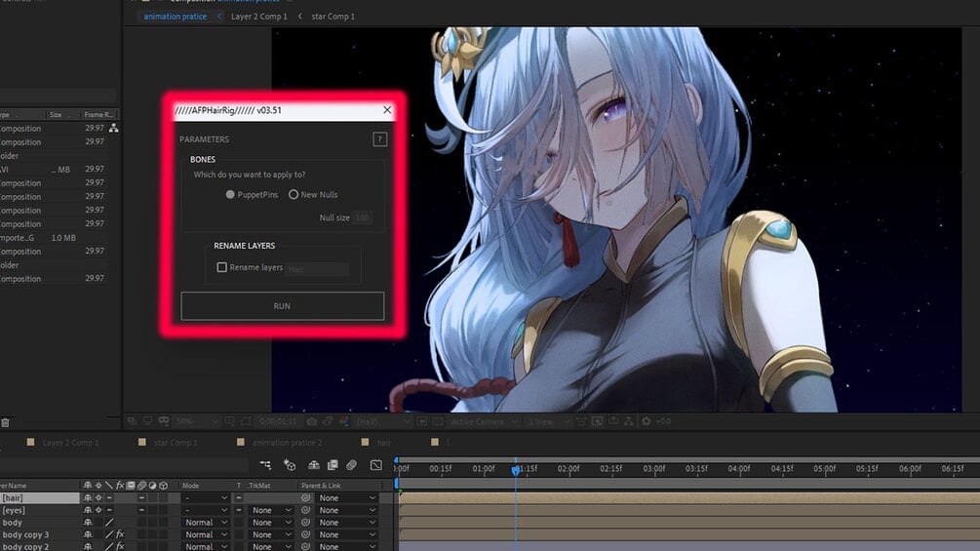
Task: Open Parent & Link dropdown for [hair]
Action: pyautogui.click(x=347, y=498)
